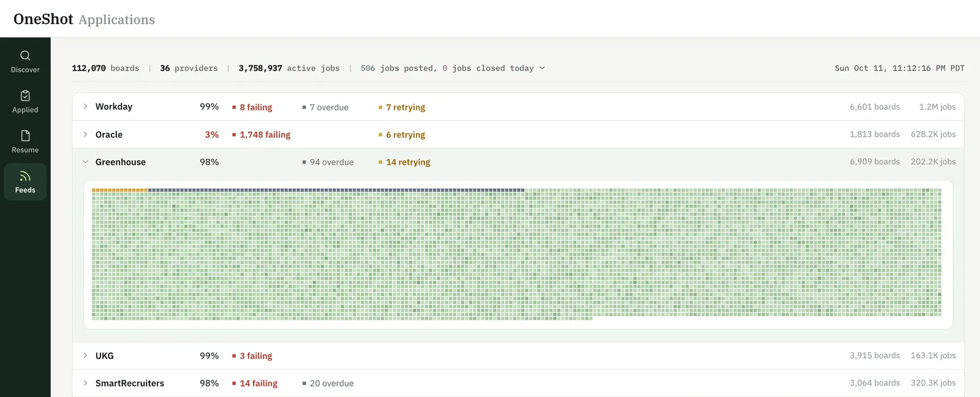980x397 pixels.
Task: Click SmartRecruiters' "3,064 boards" value
Action: pos(875,383)
